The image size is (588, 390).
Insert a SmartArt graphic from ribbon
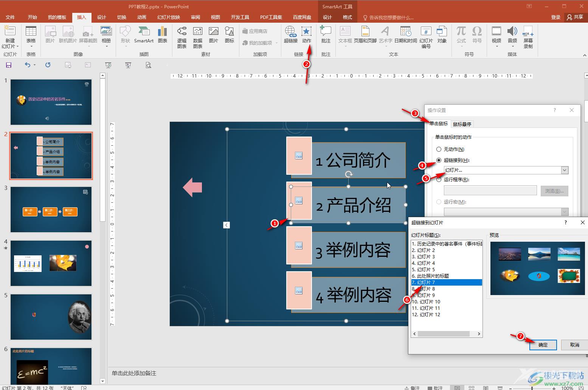[x=144, y=35]
